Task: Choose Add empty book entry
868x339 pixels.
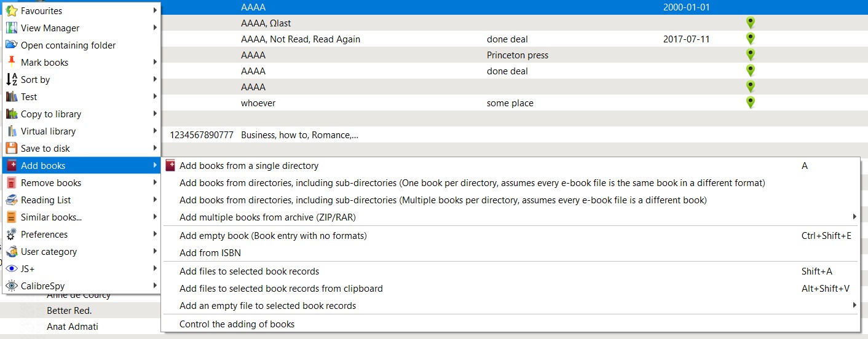Action: click(x=273, y=235)
